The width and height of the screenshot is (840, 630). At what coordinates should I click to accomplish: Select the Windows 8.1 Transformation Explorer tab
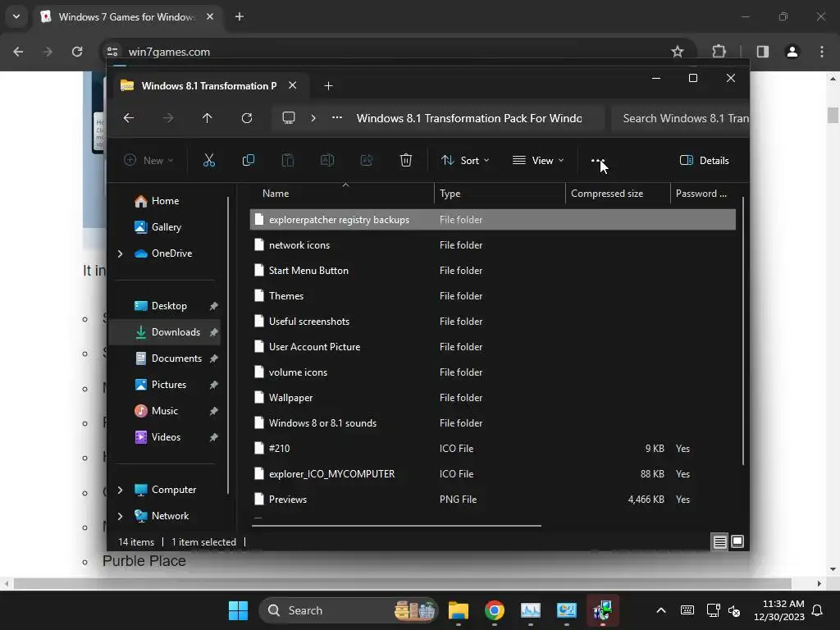click(209, 85)
